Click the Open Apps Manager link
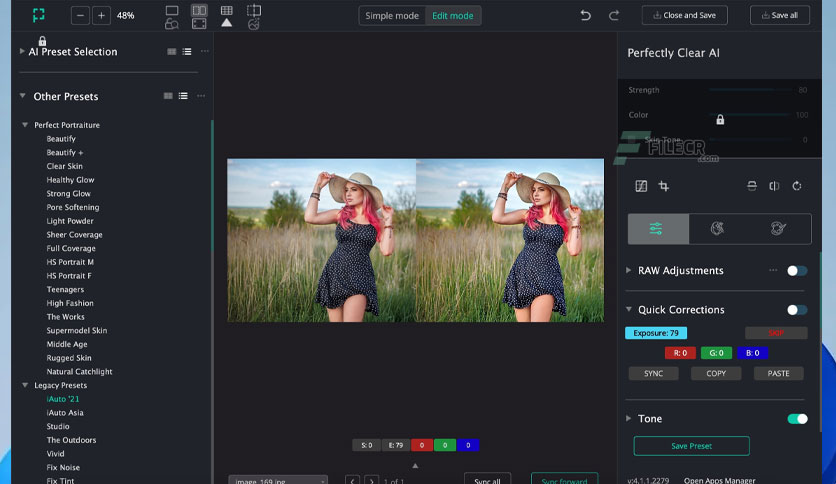 719,480
